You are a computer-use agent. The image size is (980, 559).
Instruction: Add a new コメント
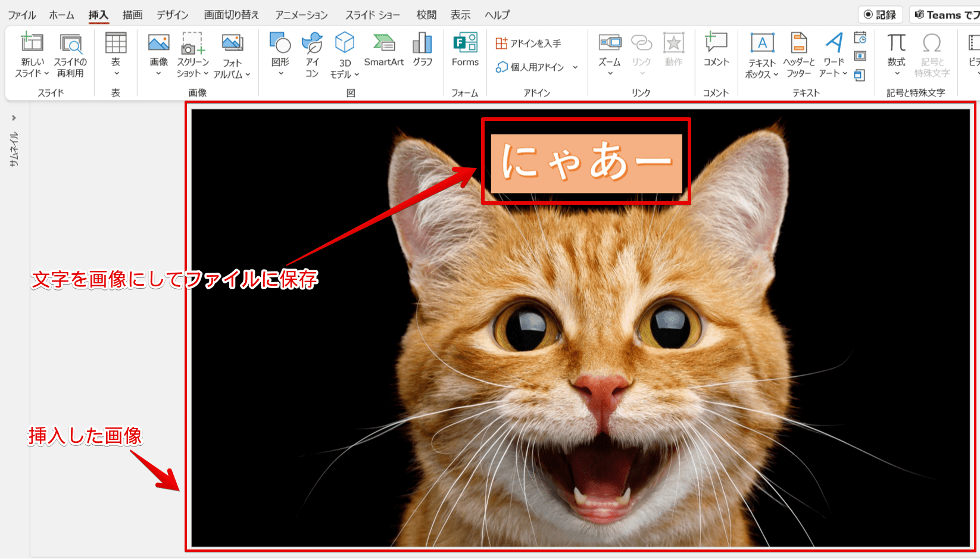[716, 51]
